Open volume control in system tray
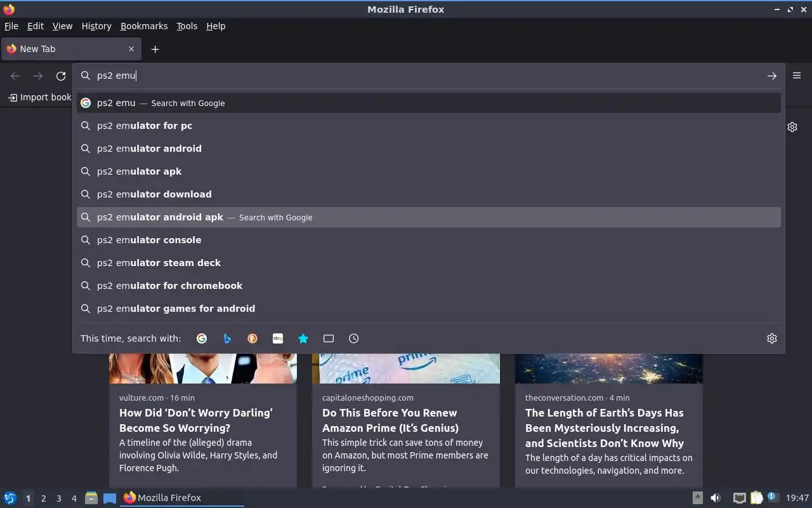Viewport: 812px width, 508px height. (715, 498)
